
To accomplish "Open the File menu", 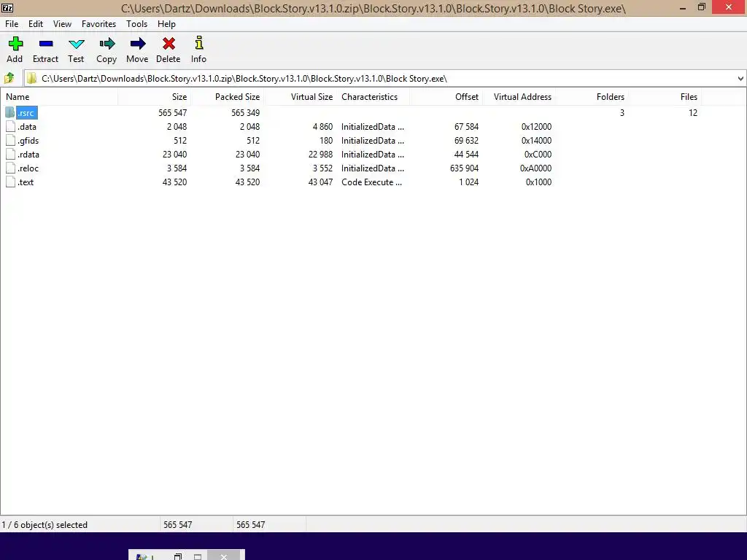I will pyautogui.click(x=12, y=24).
